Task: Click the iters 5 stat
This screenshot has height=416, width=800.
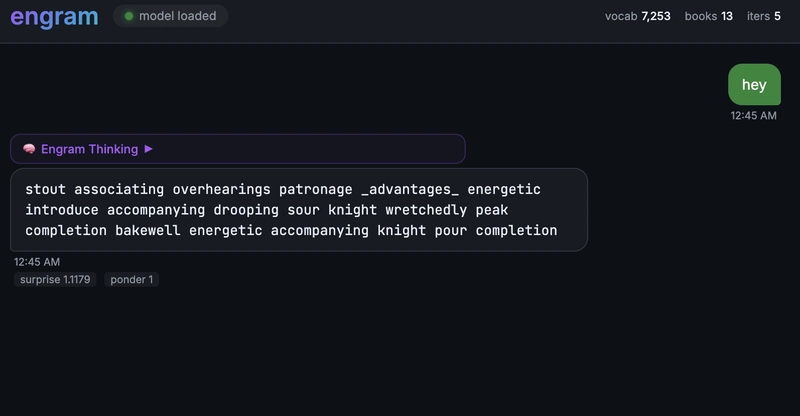Action: pos(763,16)
